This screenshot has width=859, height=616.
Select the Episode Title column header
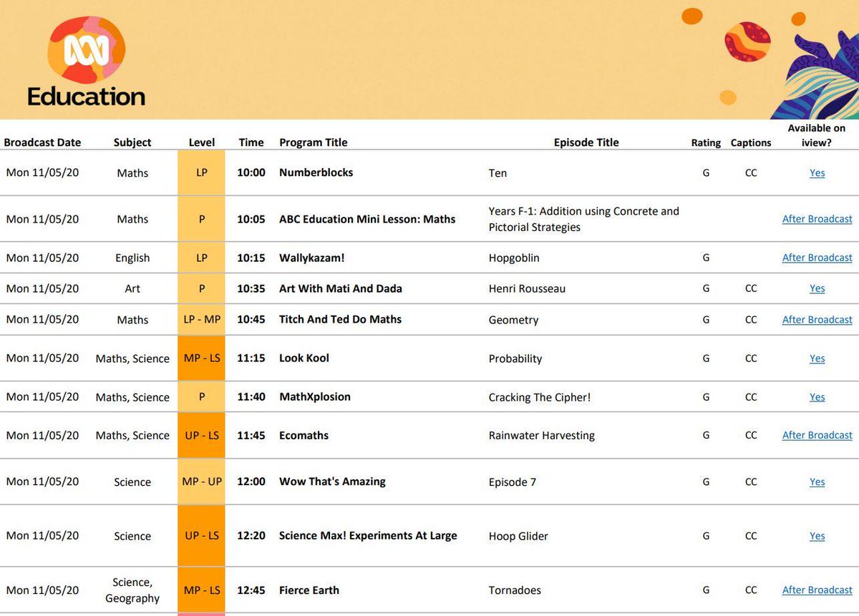click(x=586, y=142)
